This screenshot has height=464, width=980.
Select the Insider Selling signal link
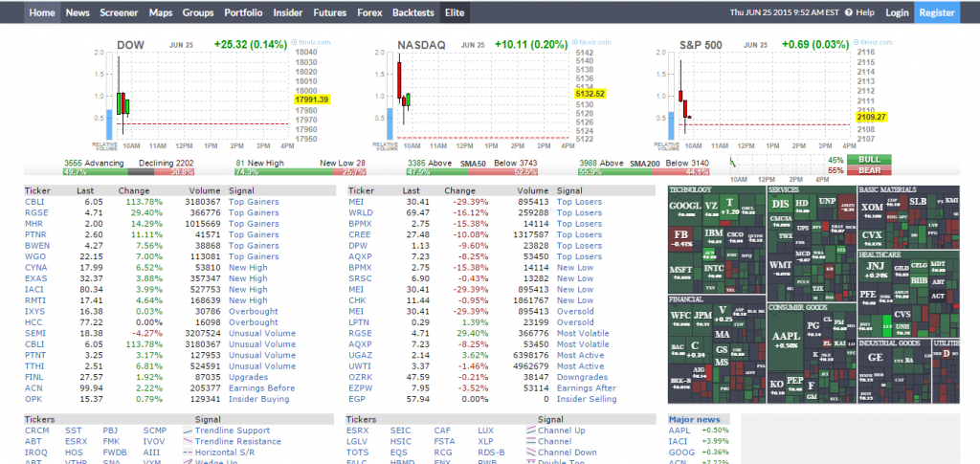pyautogui.click(x=587, y=399)
